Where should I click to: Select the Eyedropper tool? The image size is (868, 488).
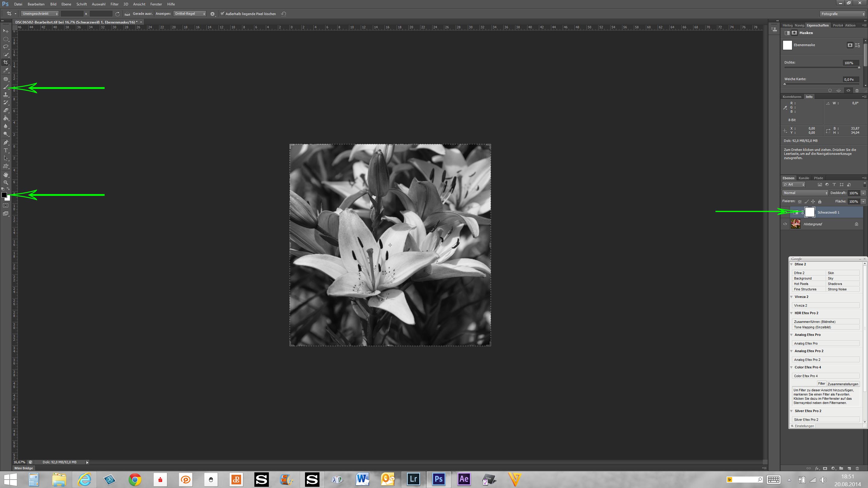[6, 70]
